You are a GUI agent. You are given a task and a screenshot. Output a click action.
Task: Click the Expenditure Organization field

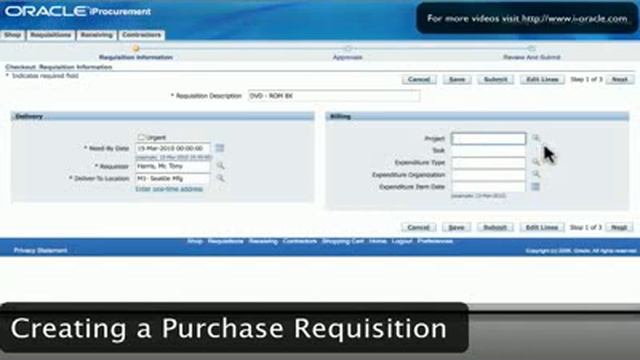click(489, 175)
